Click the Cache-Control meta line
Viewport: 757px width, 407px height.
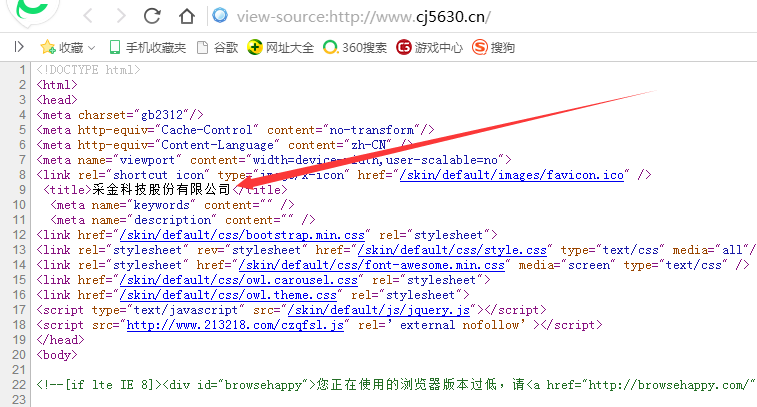pos(236,130)
